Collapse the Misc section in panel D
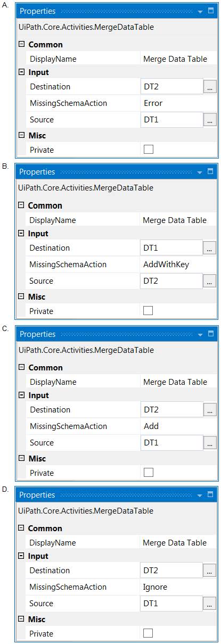 click(x=21, y=619)
